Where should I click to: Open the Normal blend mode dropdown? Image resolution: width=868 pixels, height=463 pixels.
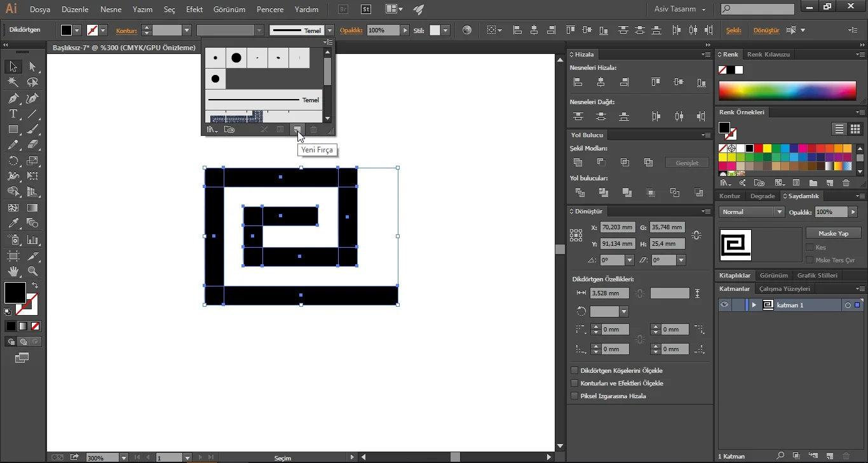pos(752,212)
